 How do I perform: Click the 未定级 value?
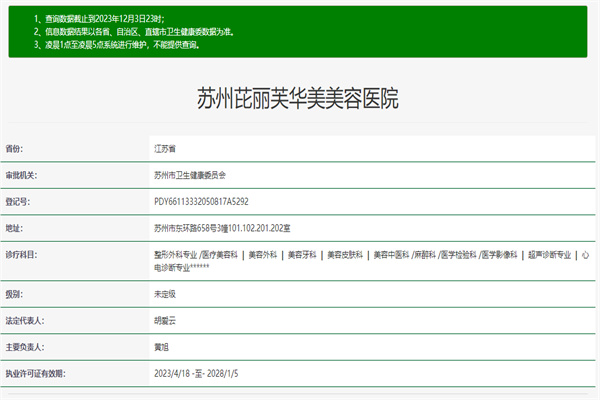165,294
